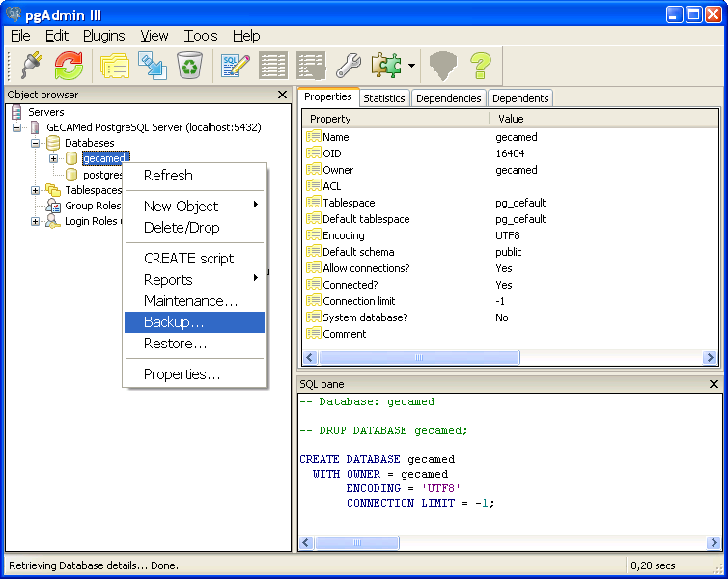The image size is (728, 579).
Task: Open the SQL query tool icon
Action: point(236,66)
